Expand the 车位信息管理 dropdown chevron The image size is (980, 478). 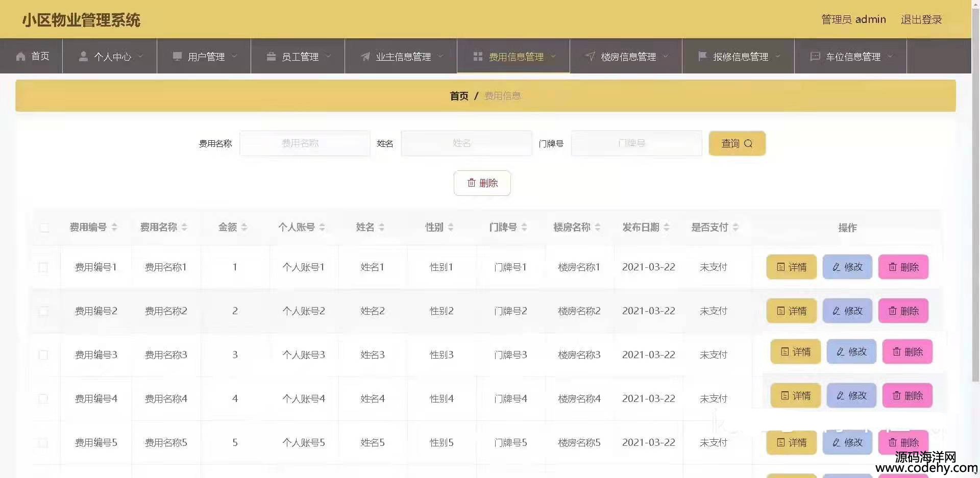(890, 56)
